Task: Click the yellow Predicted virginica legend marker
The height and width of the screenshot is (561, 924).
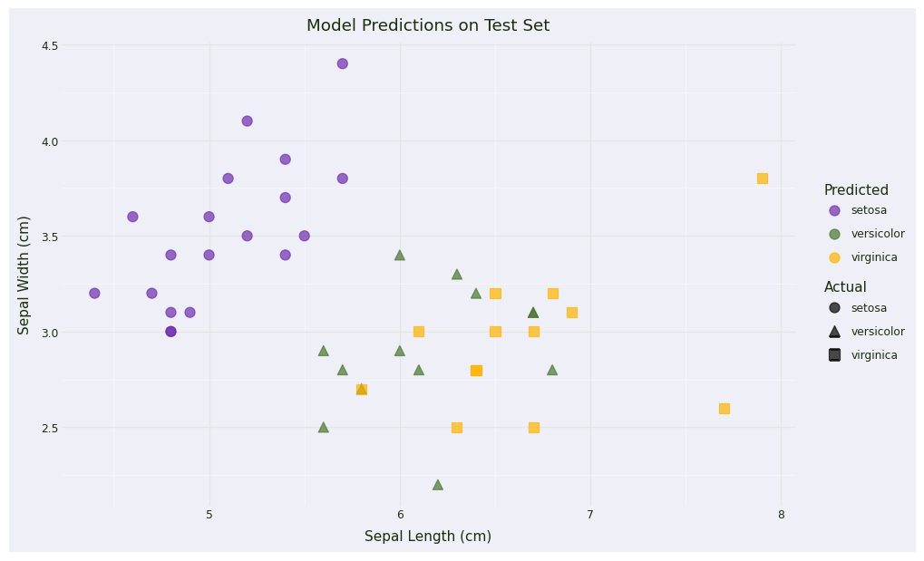Action: click(834, 257)
